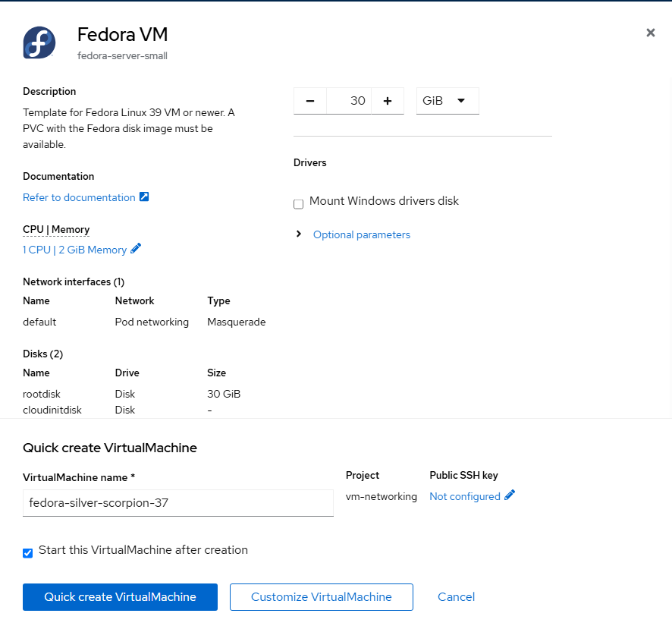Screen dimensions: 672x629
Task: Increase disk size with plus button
Action: point(388,101)
